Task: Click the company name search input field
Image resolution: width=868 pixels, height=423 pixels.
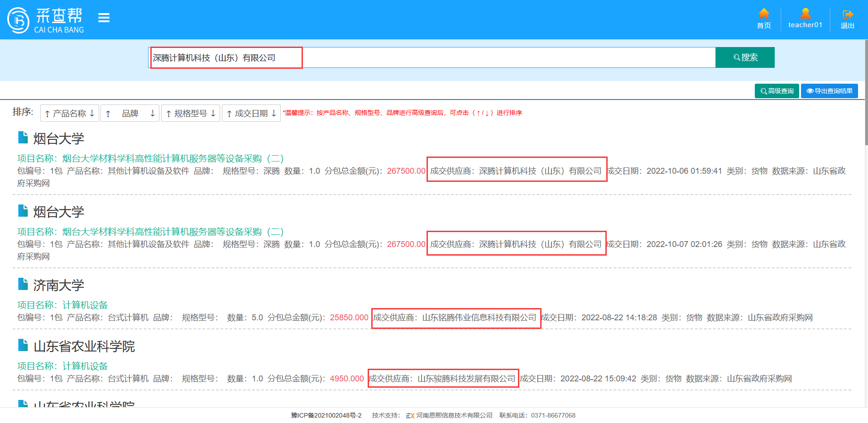Action: coord(432,57)
